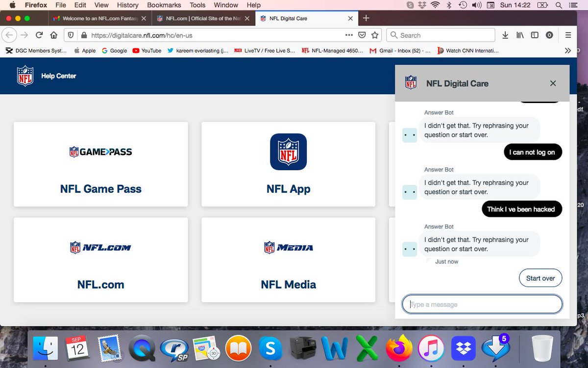Screen dimensions: 588x368
Task: Open Finder from the Dock
Action: click(x=46, y=348)
